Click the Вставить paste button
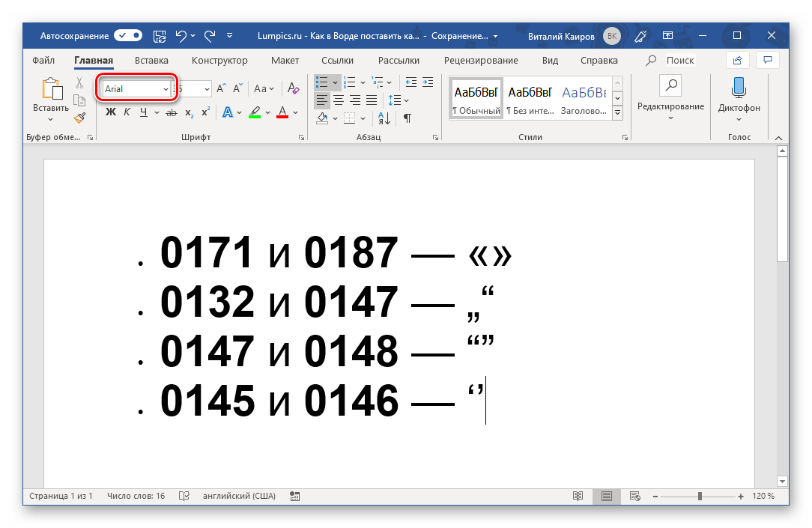Viewport: 812px width, 528px height. 51,100
